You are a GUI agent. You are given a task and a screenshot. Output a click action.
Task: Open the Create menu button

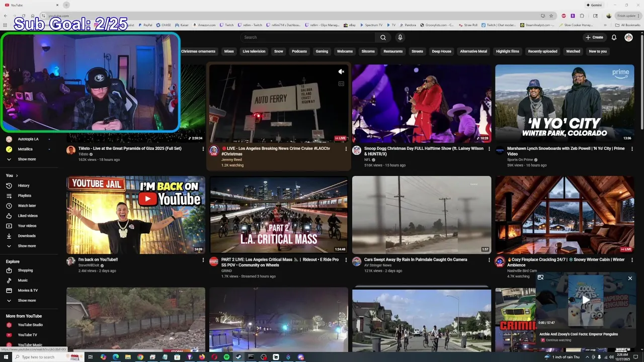coord(594,37)
